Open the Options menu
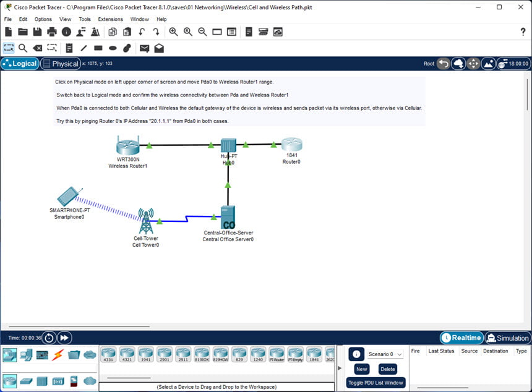Viewport: 532px width, 392px height. click(x=43, y=19)
